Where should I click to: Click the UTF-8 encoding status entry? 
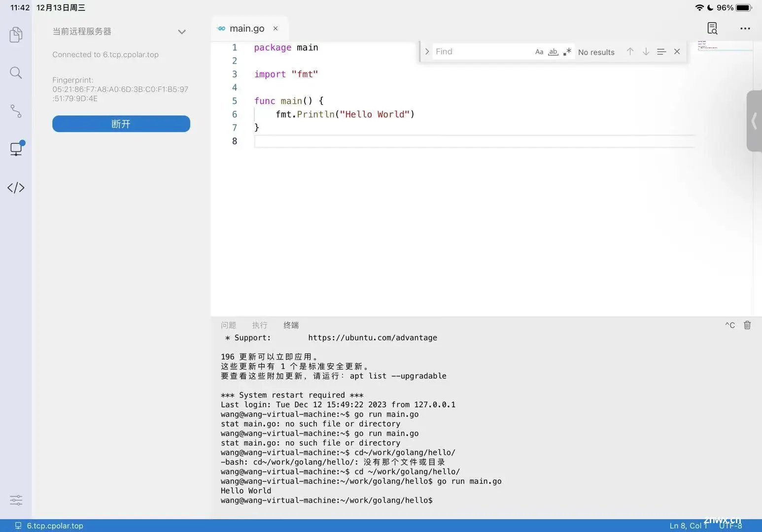tap(730, 526)
